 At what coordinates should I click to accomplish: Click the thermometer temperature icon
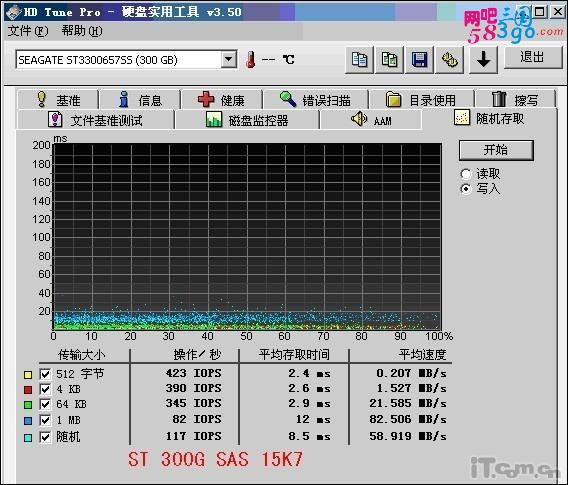click(250, 60)
